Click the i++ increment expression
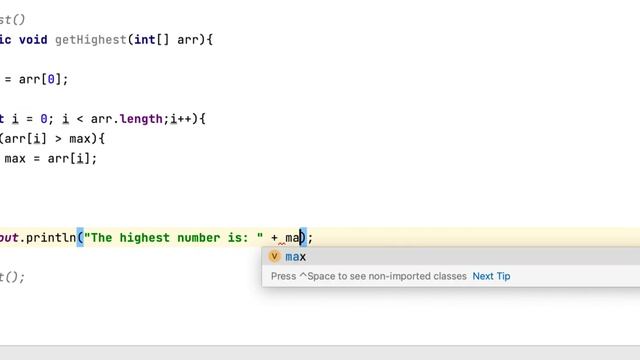The width and height of the screenshot is (640, 360). coord(180,119)
